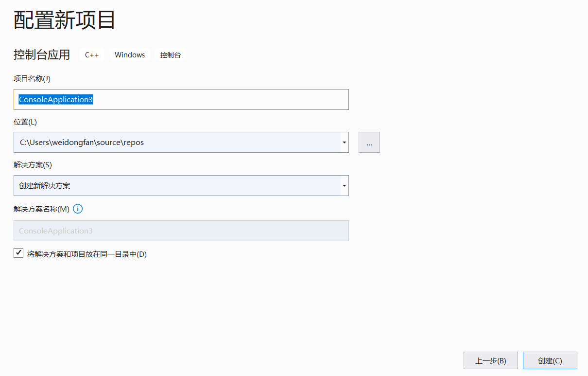Click the 项目名称(J) label
The height and width of the screenshot is (376, 588).
click(x=32, y=78)
